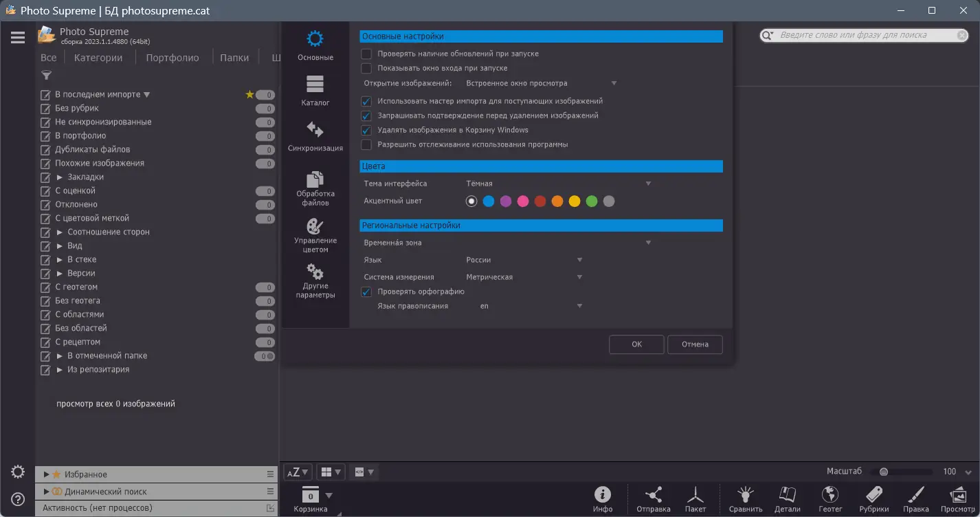This screenshot has height=517, width=980.
Task: Enable Проверять наличие обновлений при запуске
Action: pyautogui.click(x=366, y=54)
